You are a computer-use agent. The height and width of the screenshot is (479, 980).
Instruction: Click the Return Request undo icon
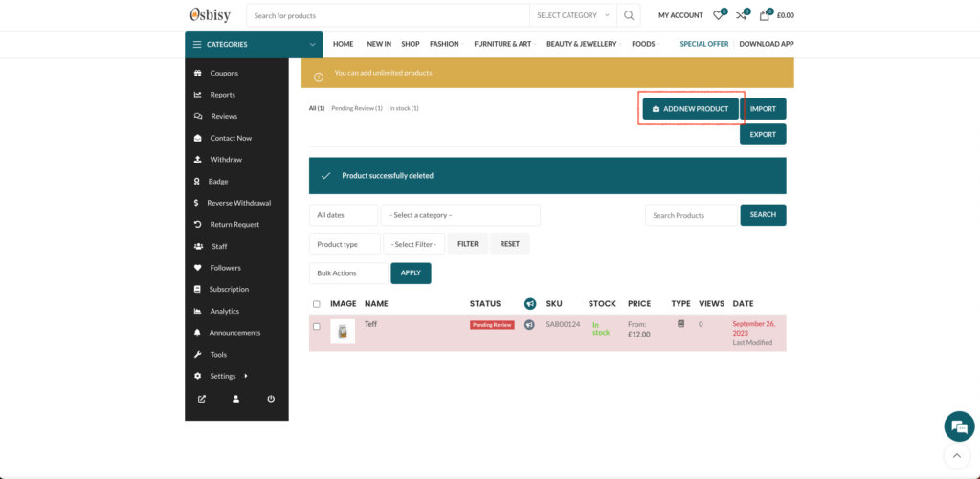tap(197, 224)
